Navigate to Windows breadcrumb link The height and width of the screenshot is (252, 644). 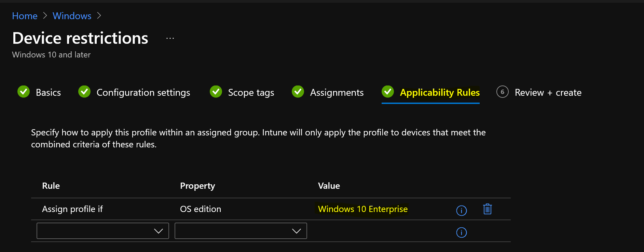pos(72,16)
